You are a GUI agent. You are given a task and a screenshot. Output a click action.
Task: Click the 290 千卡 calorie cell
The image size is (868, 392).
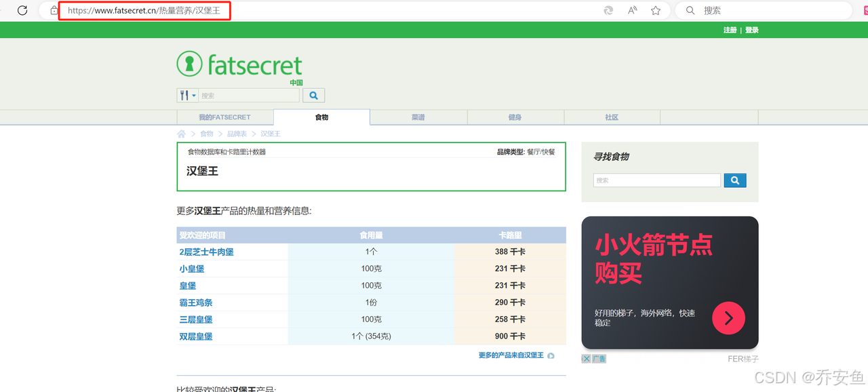(510, 302)
